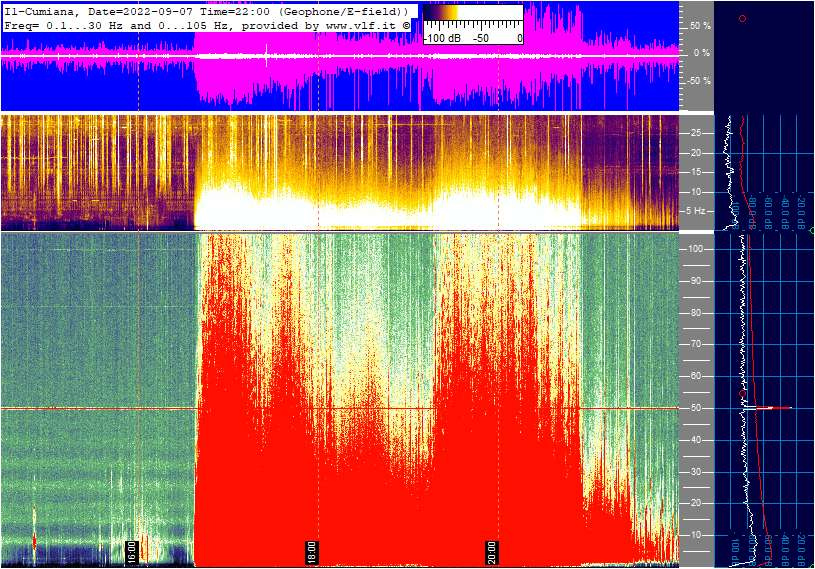Click the 90 tick on the 0–105 Hz axis
The width and height of the screenshot is (815, 569).
coord(695,281)
